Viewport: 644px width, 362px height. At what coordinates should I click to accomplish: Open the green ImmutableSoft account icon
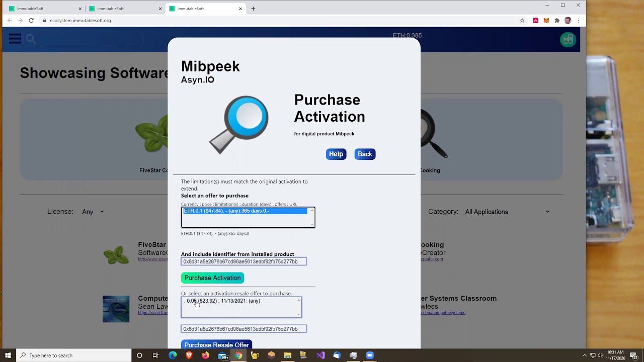click(568, 40)
